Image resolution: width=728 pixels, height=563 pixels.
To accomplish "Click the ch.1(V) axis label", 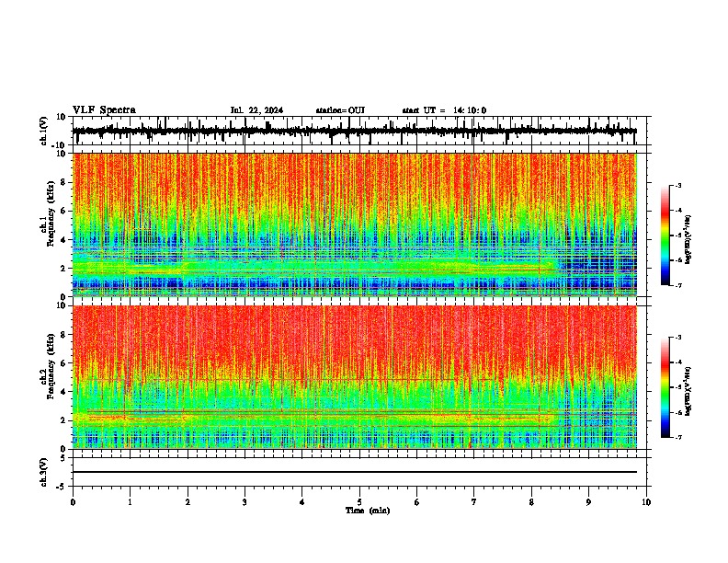I will click(x=44, y=131).
